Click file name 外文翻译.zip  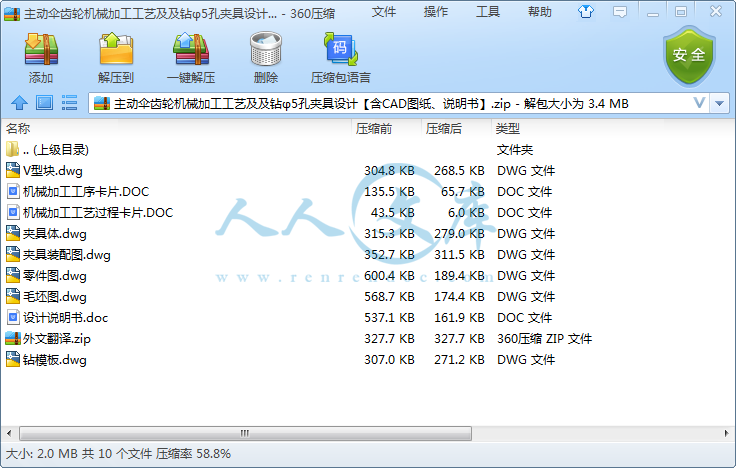tap(57, 339)
